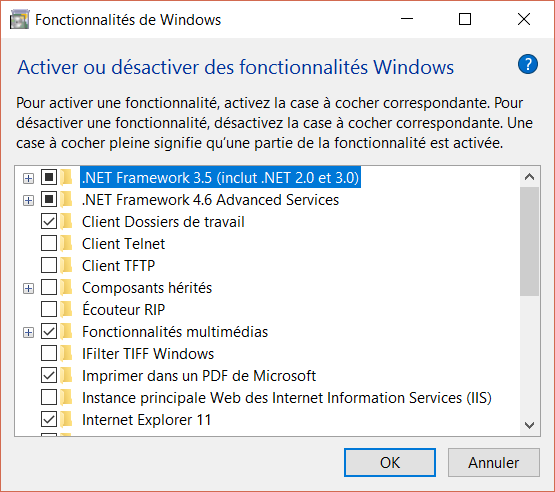
Task: Click folder icon beside Composants hérités
Action: tap(66, 287)
